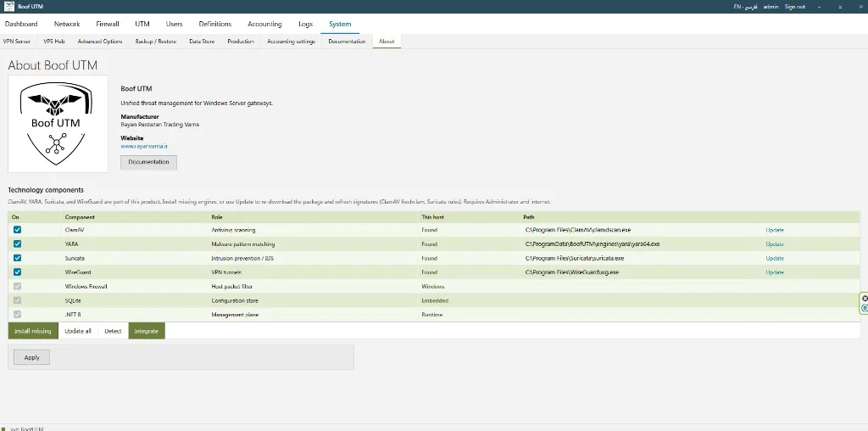Open the Firewall menu
The height and width of the screenshot is (431, 868).
(x=108, y=24)
